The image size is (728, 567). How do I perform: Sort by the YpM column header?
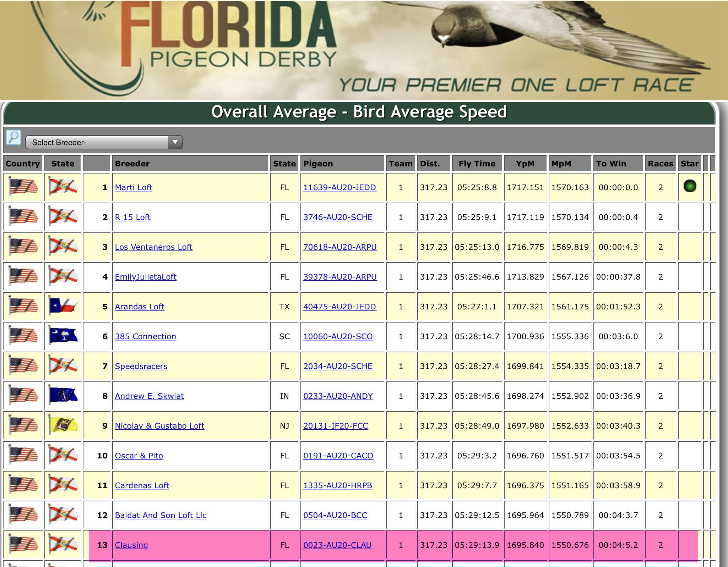(525, 164)
